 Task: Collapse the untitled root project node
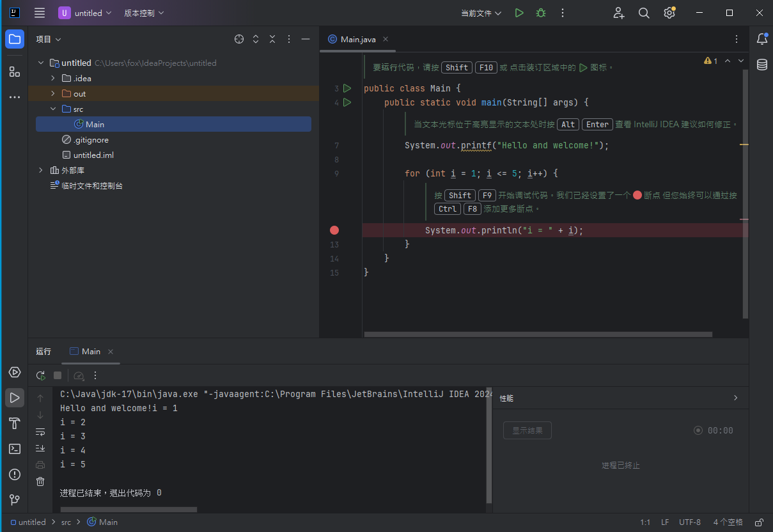(x=41, y=63)
